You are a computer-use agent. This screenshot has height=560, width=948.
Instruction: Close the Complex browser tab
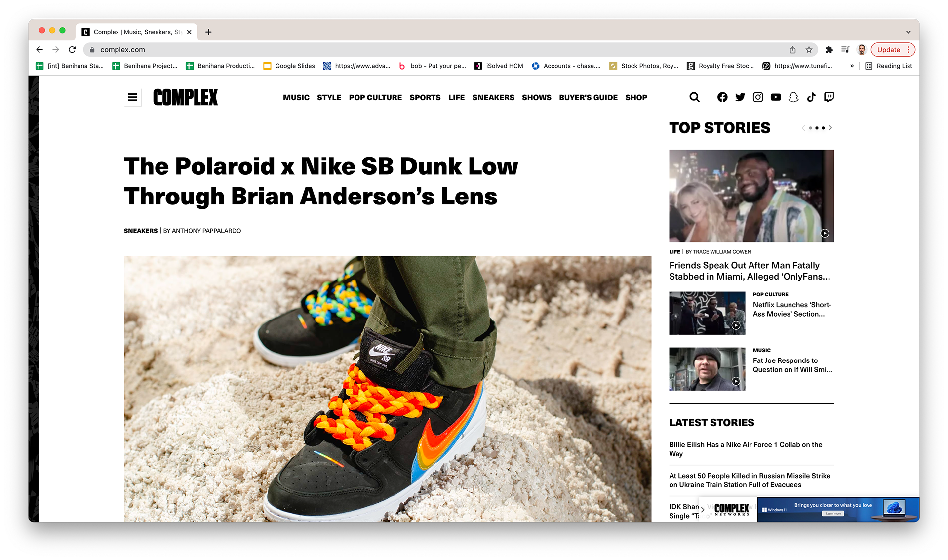pos(189,32)
